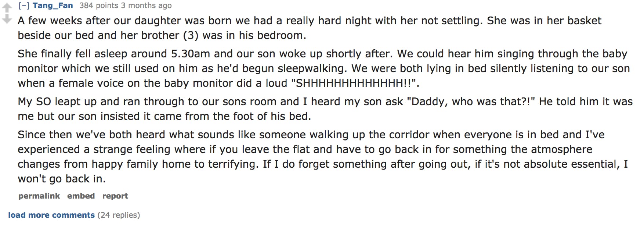Click the paragraph beginning 'A few weeks after'
The width and height of the screenshot is (644, 228).
[310, 28]
